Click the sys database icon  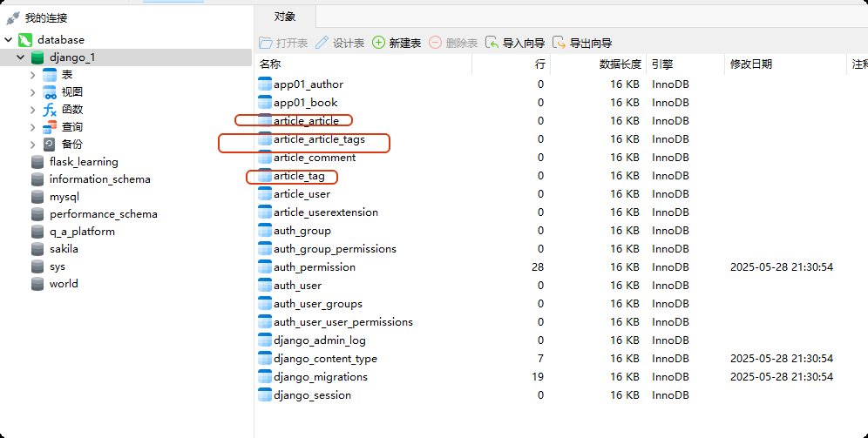(37, 266)
